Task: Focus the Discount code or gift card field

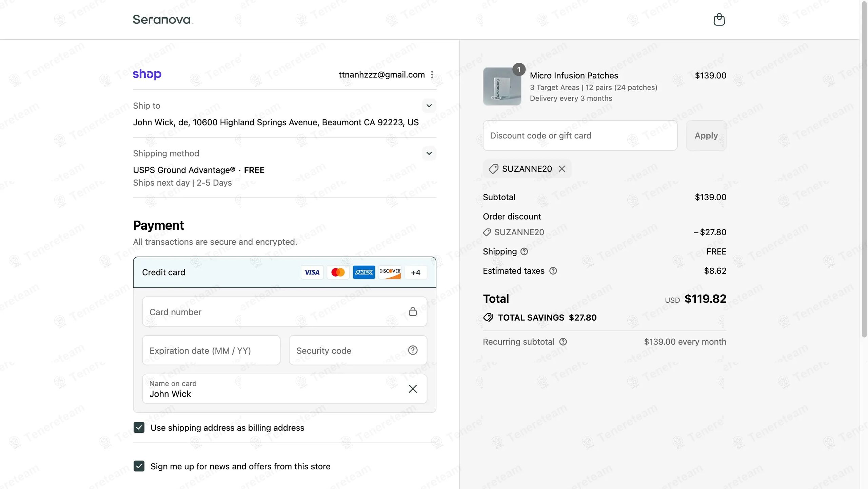Action: coord(580,135)
